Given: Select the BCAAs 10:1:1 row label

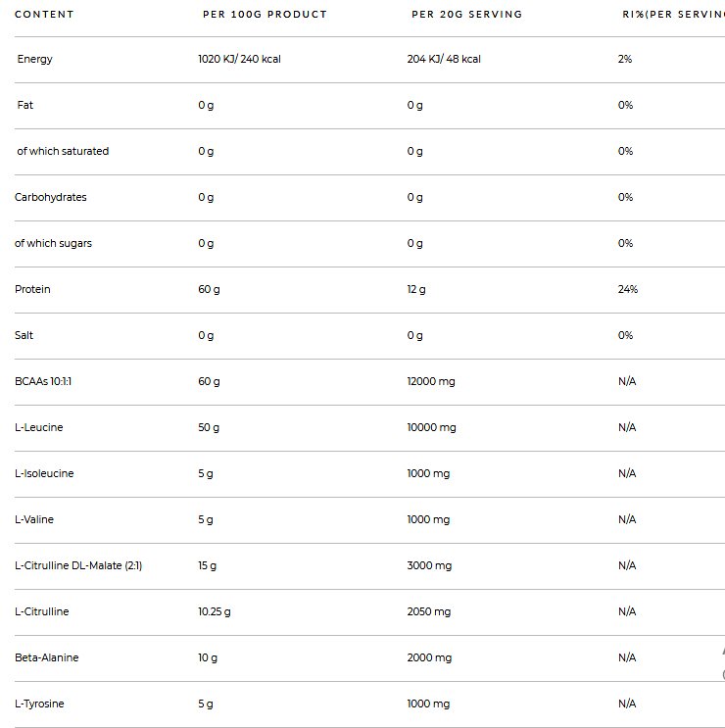Looking at the screenshot, I should pos(43,381).
